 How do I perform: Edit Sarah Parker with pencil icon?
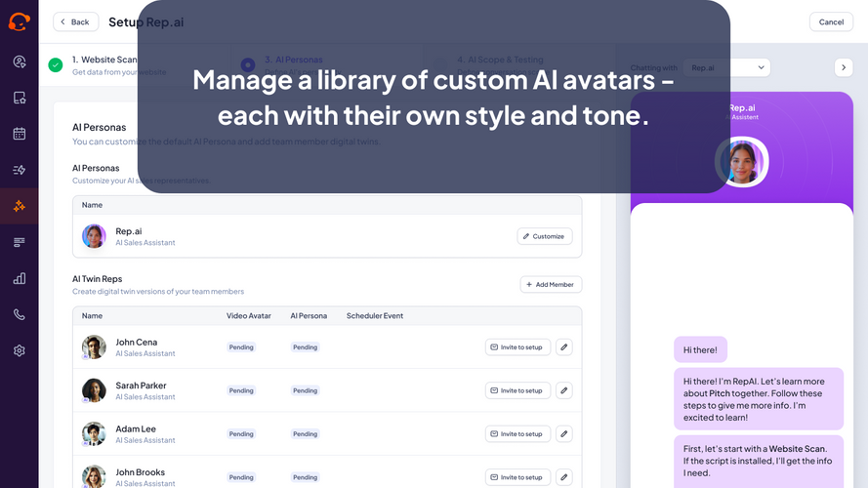click(x=564, y=390)
